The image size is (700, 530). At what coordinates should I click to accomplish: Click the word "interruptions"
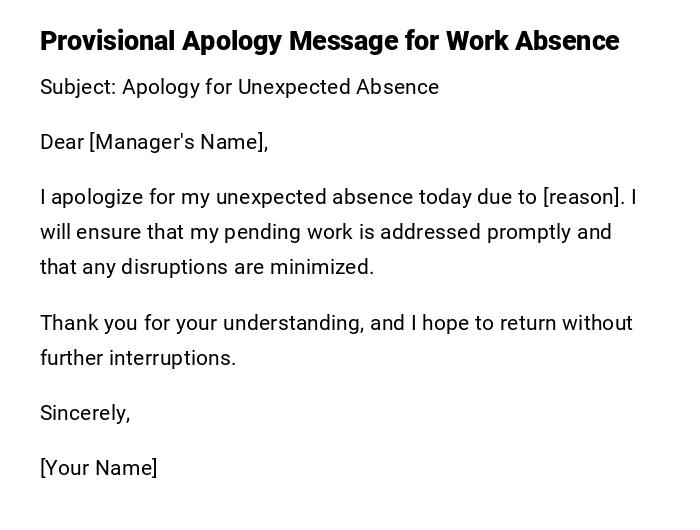172,358
